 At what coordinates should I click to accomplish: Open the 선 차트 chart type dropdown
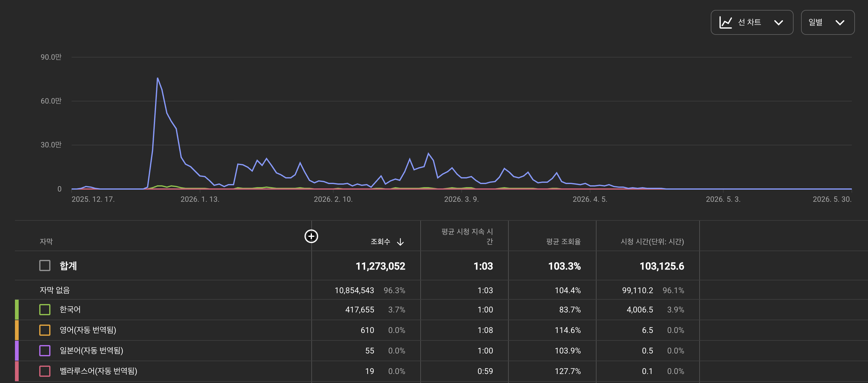coord(752,23)
